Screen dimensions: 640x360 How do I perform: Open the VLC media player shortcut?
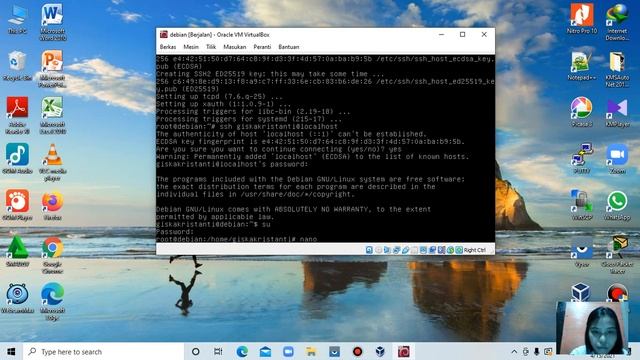[x=52, y=162]
